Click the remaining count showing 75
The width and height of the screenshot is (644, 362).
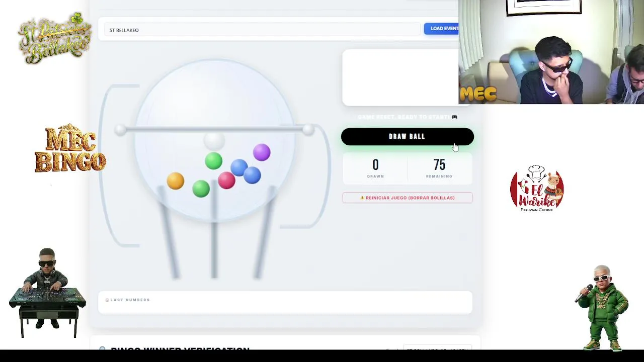(439, 165)
